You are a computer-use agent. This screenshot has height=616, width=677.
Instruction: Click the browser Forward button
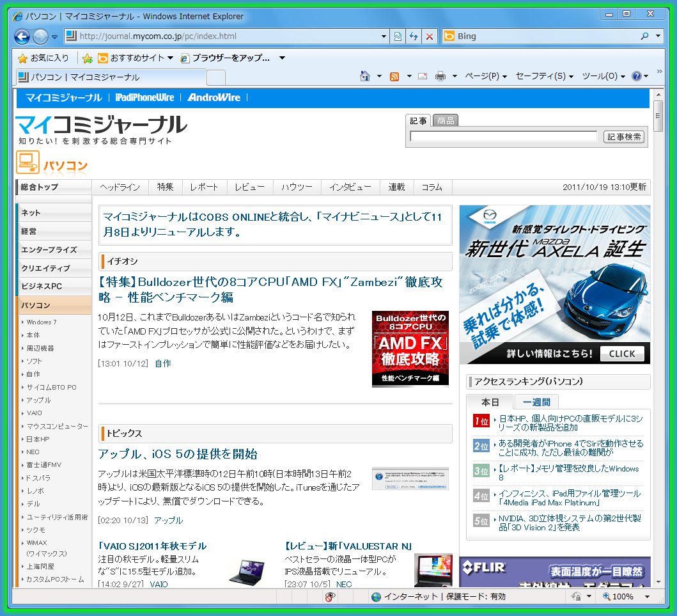40,36
